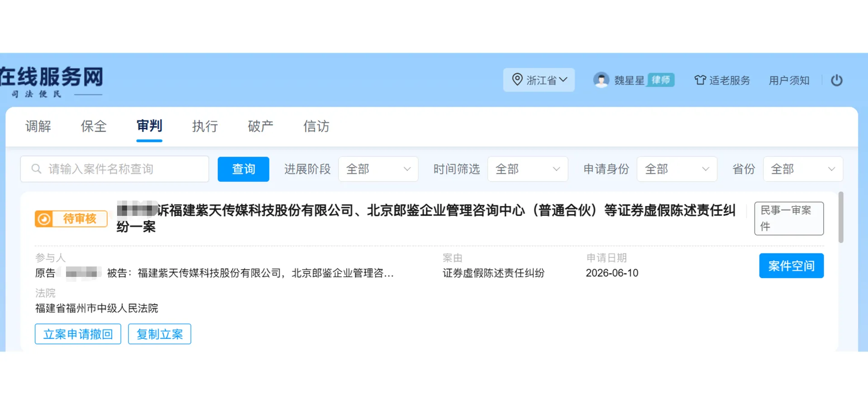
Task: Open the 案件空间 button
Action: click(791, 266)
